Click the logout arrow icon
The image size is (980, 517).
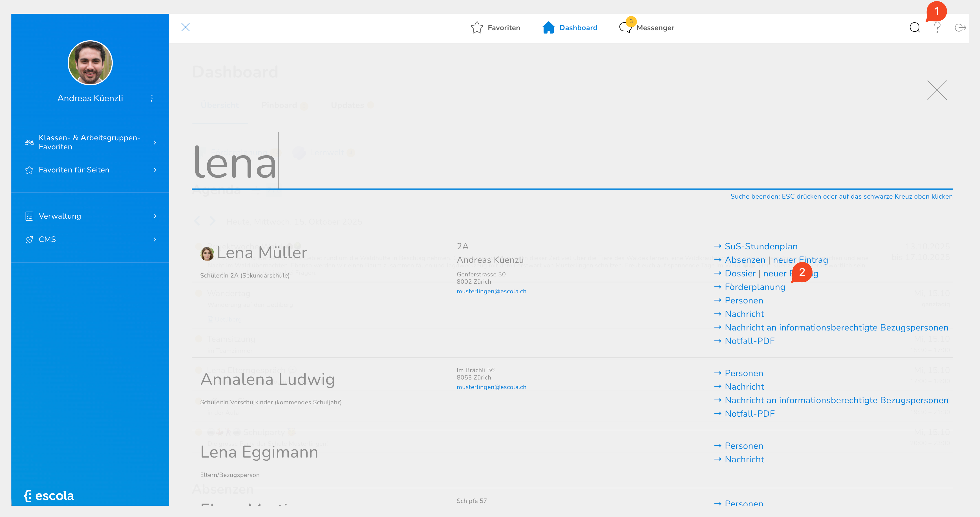coord(960,28)
